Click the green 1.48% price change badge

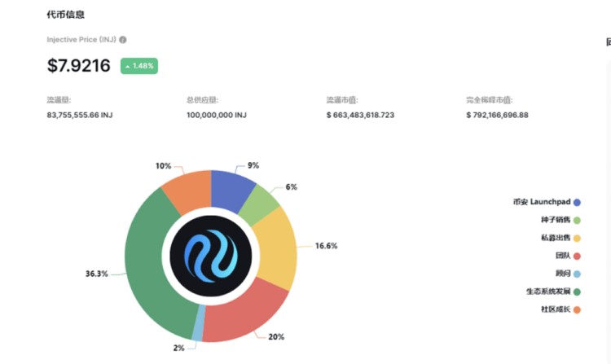[139, 66]
